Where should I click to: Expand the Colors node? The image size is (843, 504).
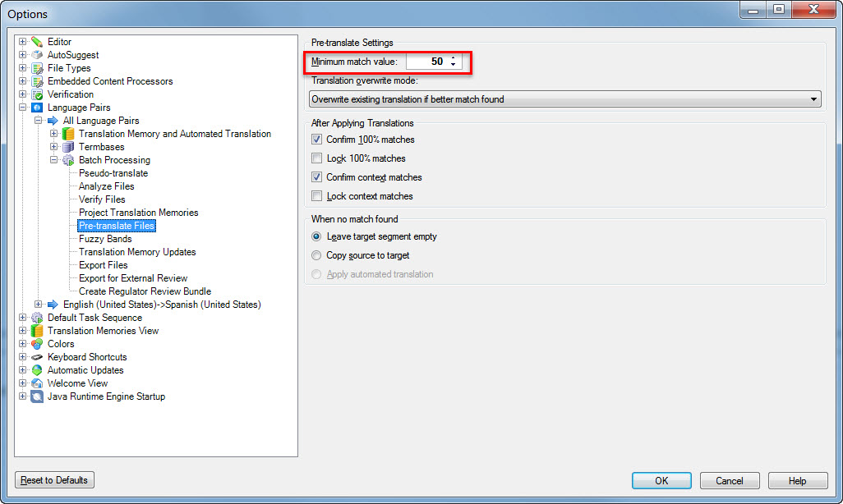[x=22, y=344]
